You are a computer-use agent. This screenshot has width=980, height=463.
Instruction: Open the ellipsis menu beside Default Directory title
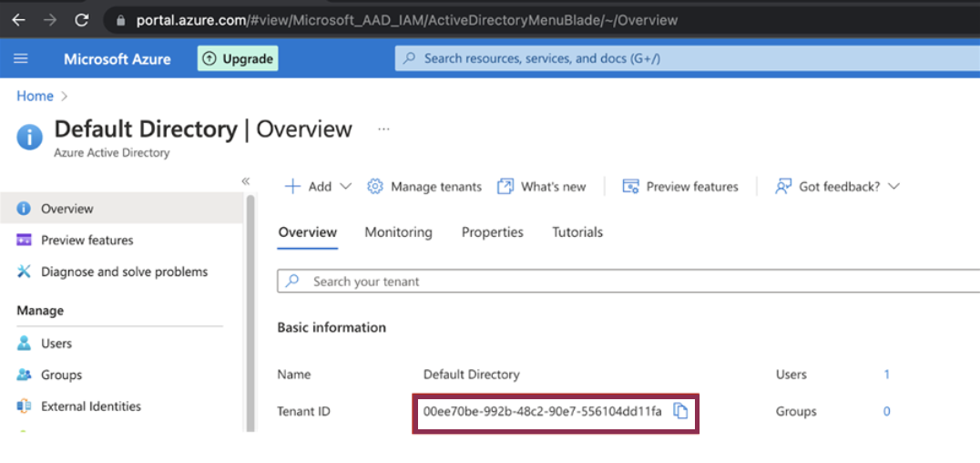click(x=383, y=129)
